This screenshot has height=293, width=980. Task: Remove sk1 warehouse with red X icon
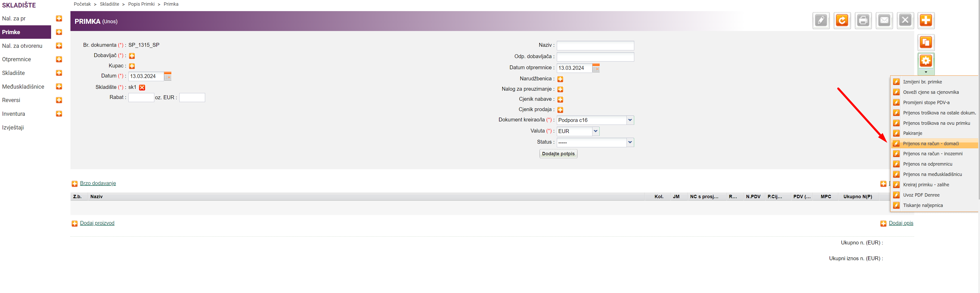pyautogui.click(x=142, y=88)
